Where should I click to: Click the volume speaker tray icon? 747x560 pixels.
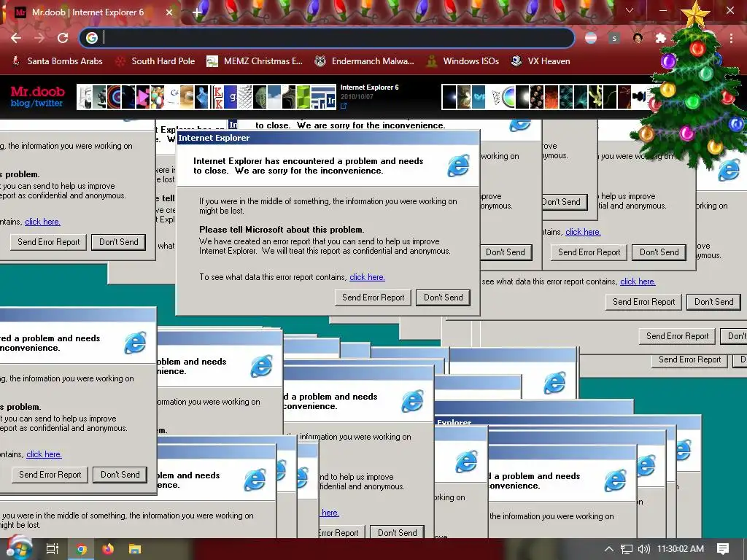[x=643, y=549]
